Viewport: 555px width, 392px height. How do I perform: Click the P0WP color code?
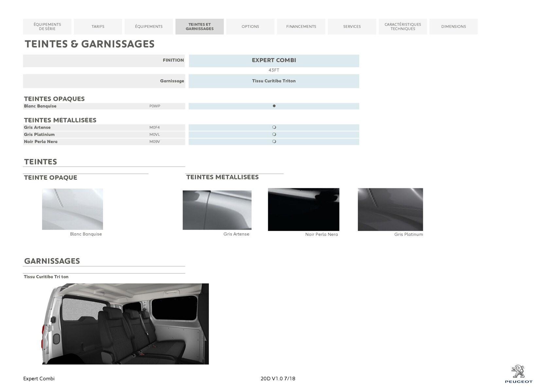click(155, 106)
